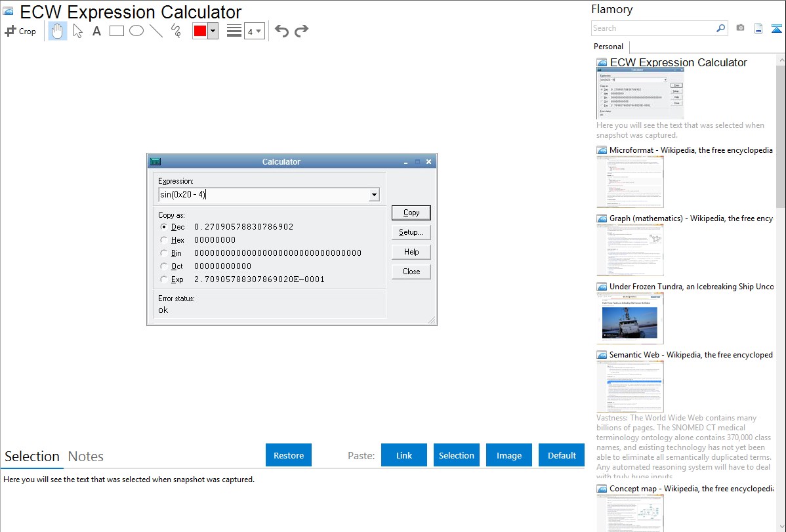Click the Semantic Web - Wikipedia title
Viewport: 786px width, 532px height.
[691, 354]
